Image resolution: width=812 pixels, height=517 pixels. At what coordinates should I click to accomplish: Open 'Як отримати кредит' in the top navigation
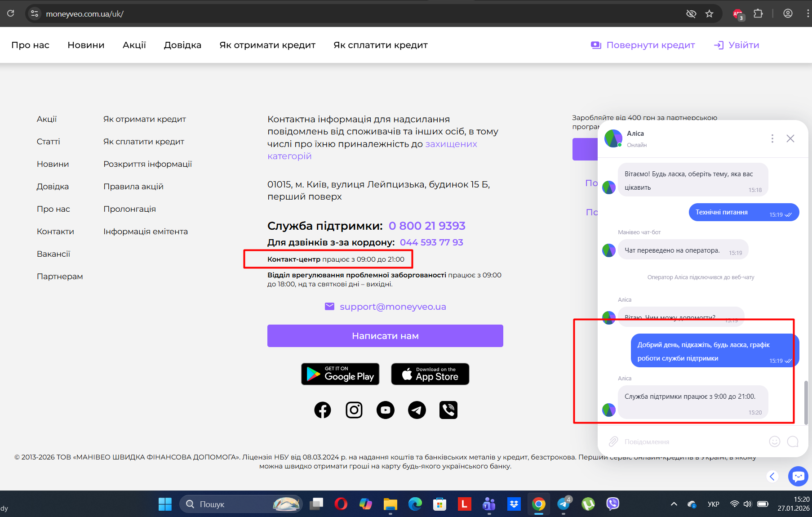click(x=267, y=45)
